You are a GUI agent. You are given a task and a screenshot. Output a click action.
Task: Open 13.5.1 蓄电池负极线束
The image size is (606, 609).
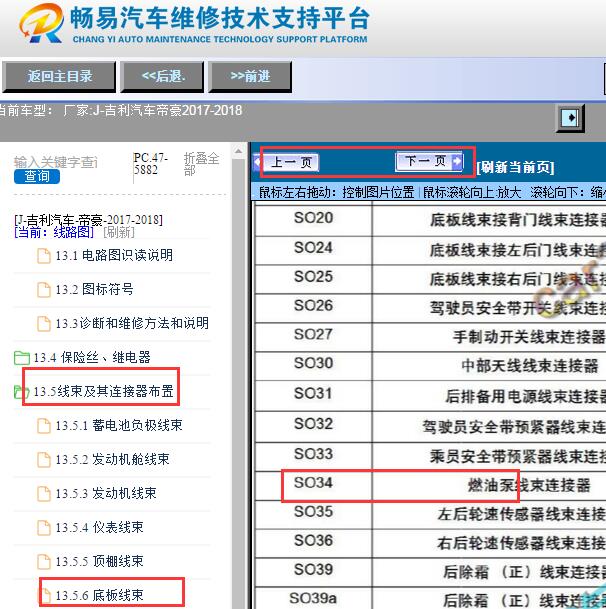[x=119, y=425]
